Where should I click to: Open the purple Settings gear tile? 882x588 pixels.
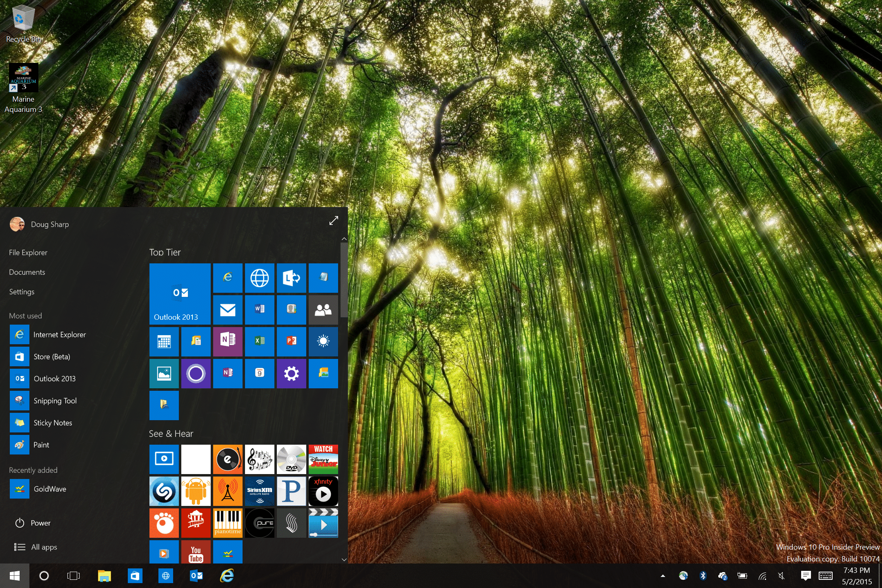pos(291,374)
